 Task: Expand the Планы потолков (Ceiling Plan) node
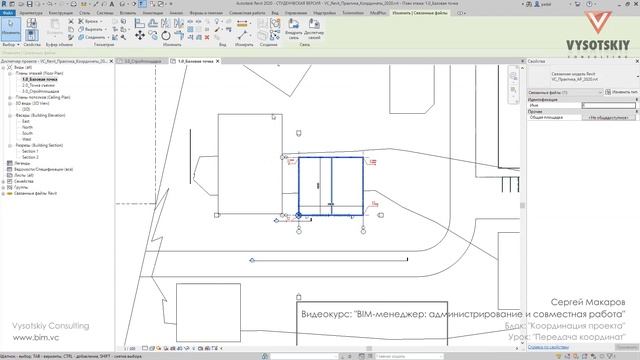pyautogui.click(x=10, y=98)
